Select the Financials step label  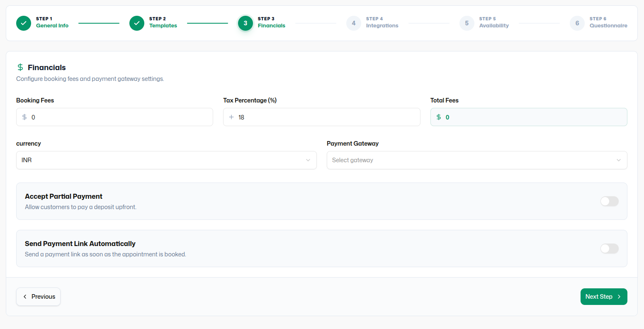click(x=272, y=25)
